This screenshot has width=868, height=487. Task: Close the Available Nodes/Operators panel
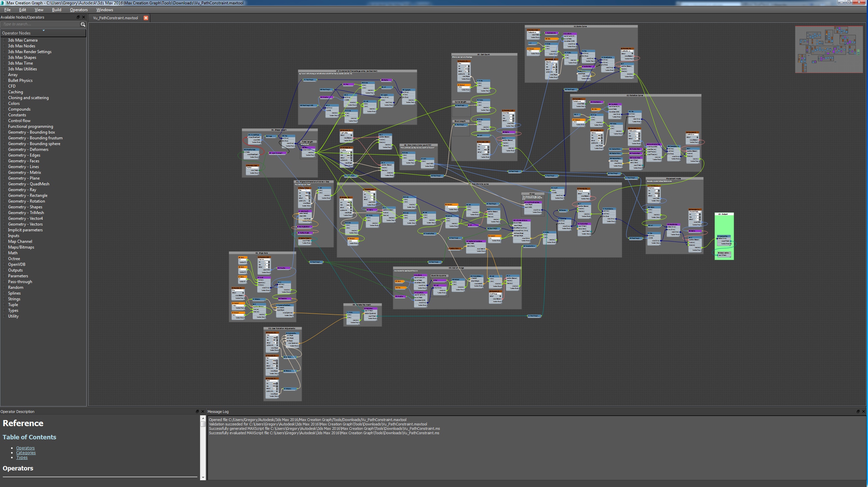click(84, 17)
